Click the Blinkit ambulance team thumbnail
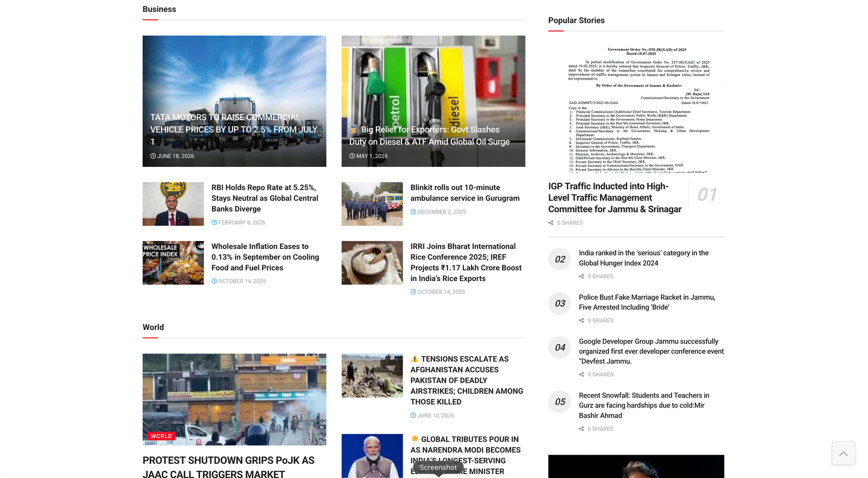The width and height of the screenshot is (868, 478). coord(372,204)
